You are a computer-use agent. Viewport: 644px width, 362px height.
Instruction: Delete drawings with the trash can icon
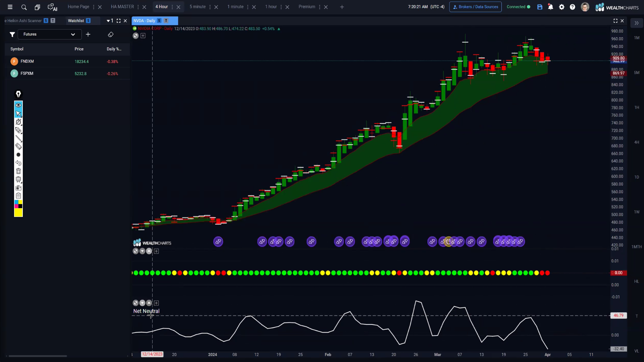click(x=18, y=171)
